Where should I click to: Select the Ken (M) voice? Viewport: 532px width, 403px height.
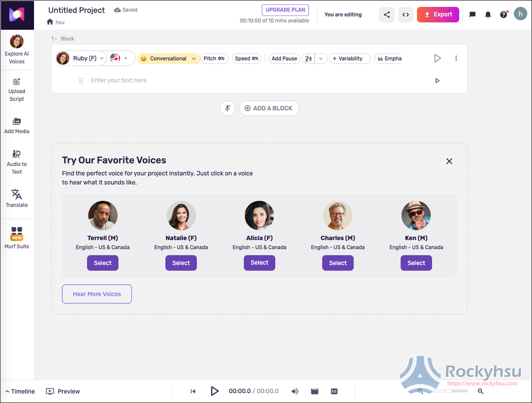pos(416,263)
